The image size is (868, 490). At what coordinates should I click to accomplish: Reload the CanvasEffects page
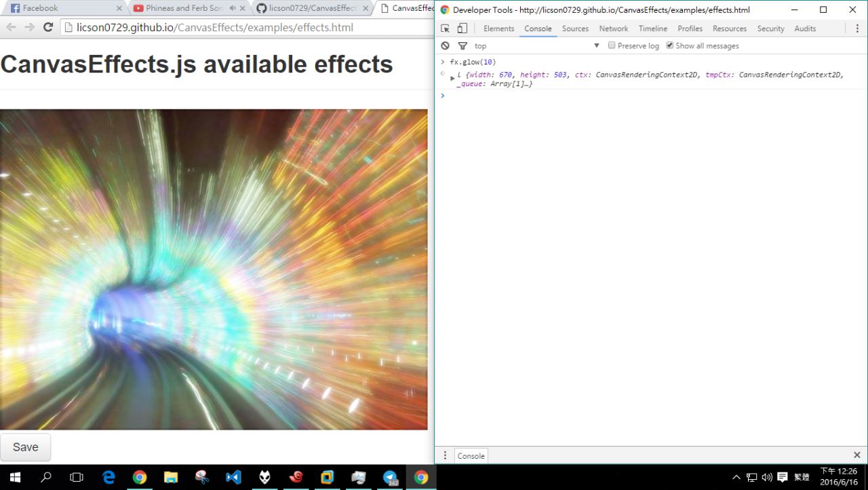tap(47, 27)
